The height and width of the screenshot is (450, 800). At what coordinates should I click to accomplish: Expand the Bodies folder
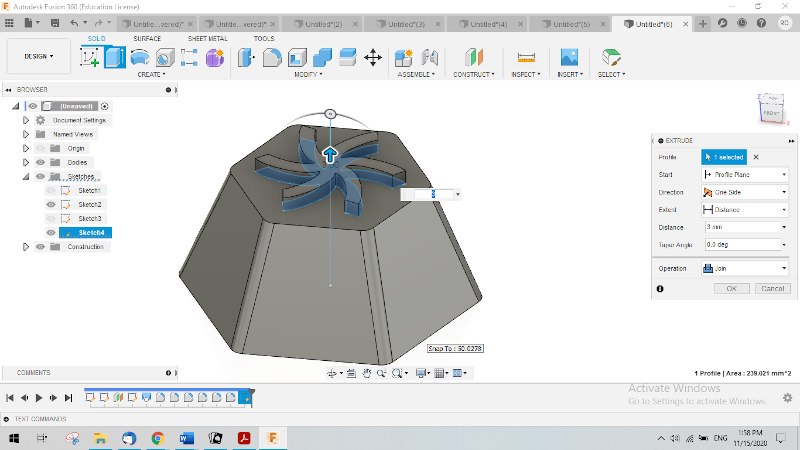(x=26, y=162)
